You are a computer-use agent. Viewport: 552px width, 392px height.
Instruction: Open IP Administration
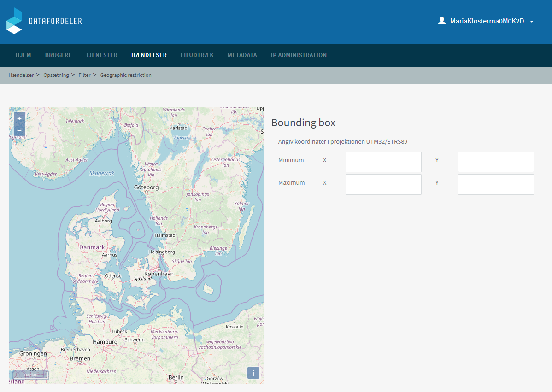[299, 55]
